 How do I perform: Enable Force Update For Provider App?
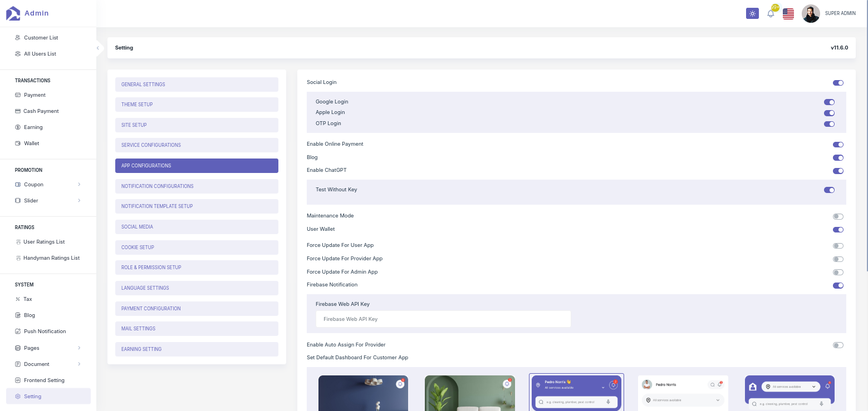pyautogui.click(x=838, y=259)
